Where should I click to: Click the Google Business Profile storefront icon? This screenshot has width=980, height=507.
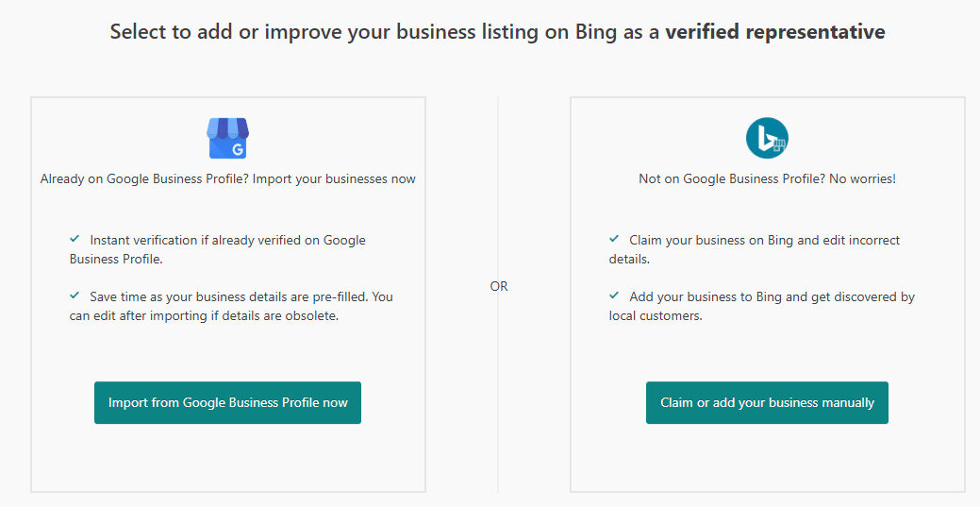(x=227, y=138)
